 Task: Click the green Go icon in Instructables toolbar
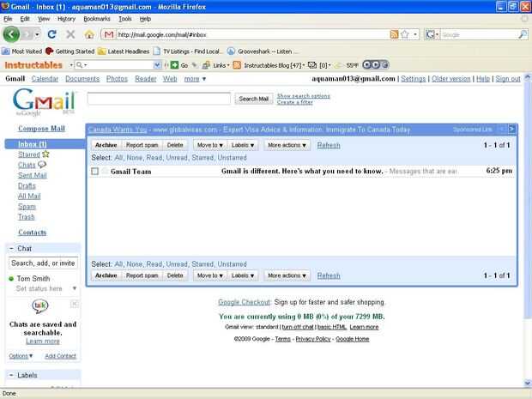point(174,65)
